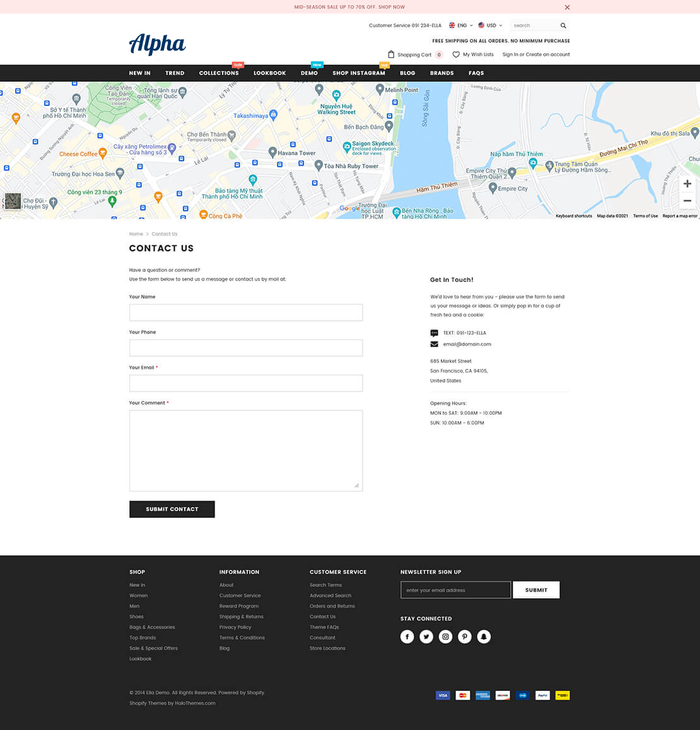This screenshot has height=730, width=700.
Task: Open the Shipping & Returns footer link
Action: 241,617
